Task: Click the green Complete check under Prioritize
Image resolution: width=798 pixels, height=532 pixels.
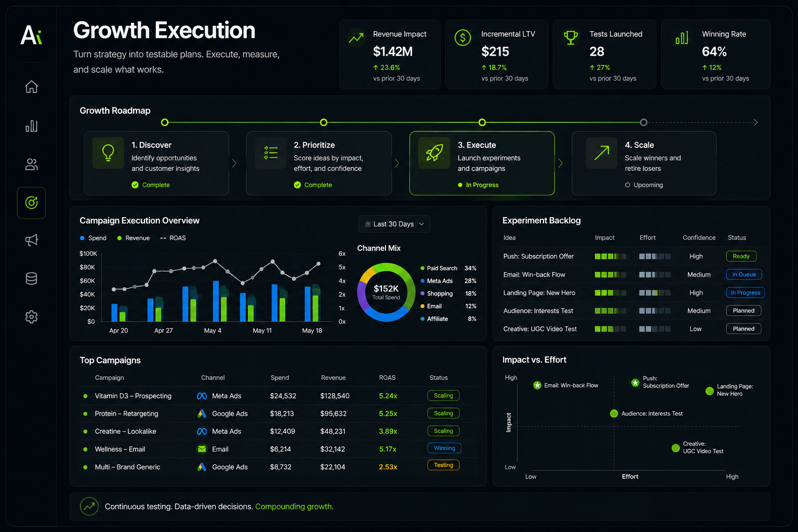Action: click(297, 185)
